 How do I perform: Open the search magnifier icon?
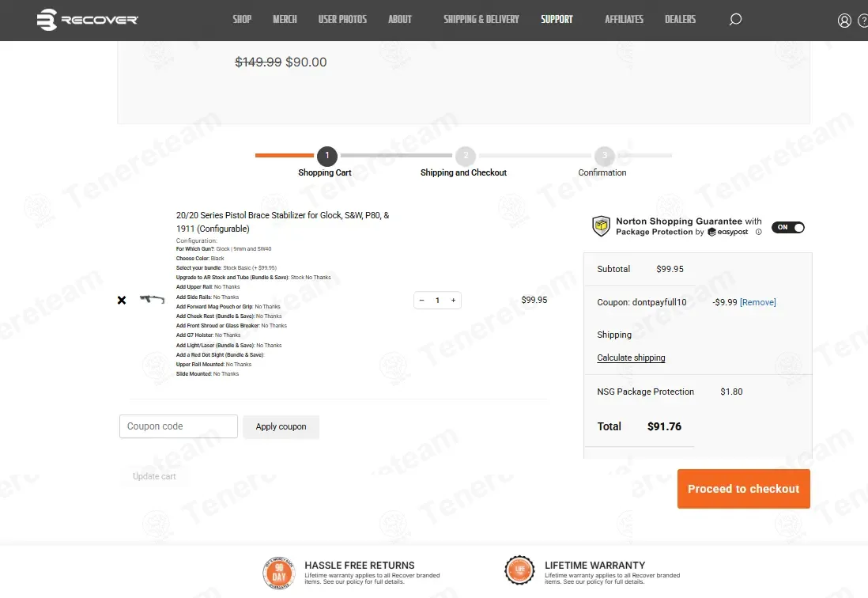(x=735, y=20)
